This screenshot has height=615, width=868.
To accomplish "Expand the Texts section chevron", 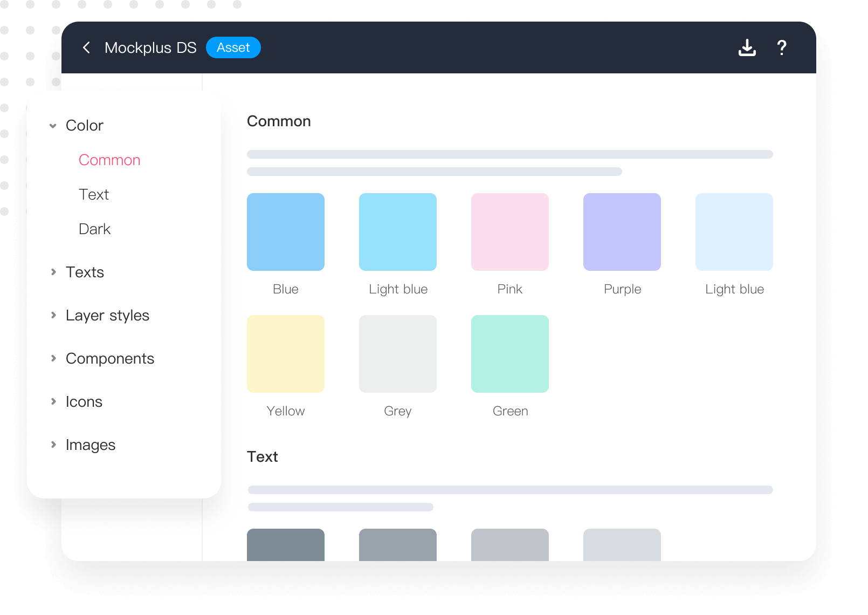I will click(53, 272).
